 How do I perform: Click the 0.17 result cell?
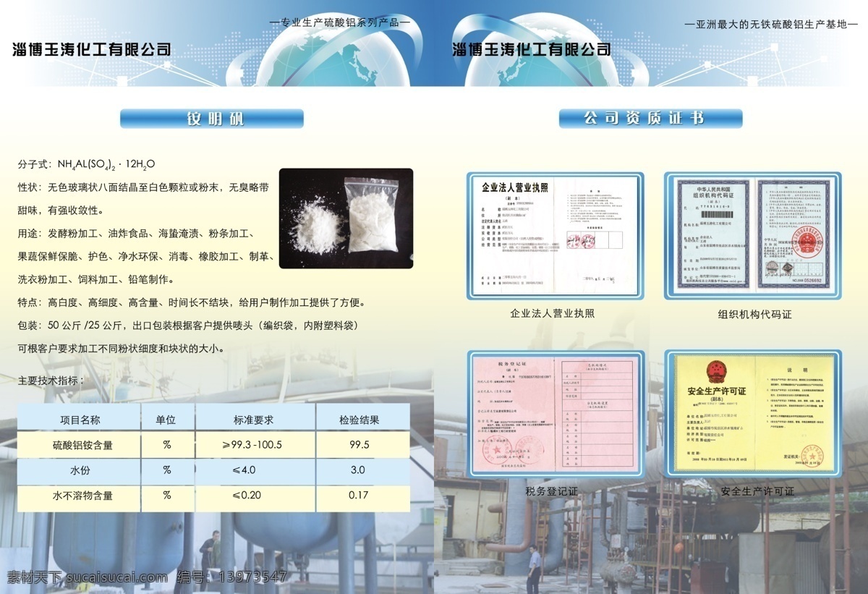358,496
